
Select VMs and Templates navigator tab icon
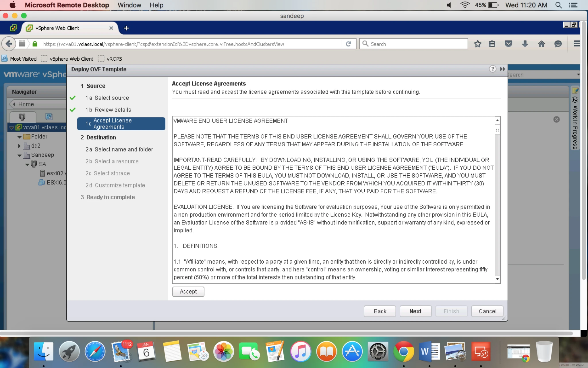click(49, 116)
